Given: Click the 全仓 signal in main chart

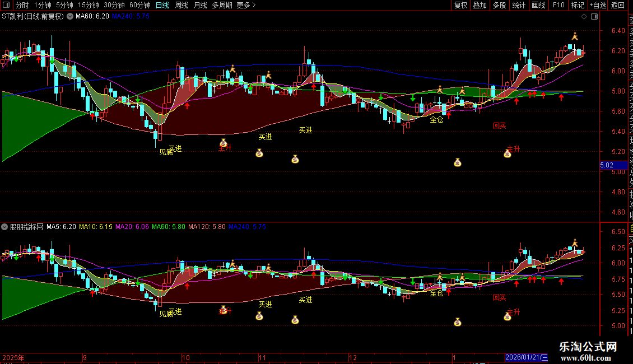Looking at the screenshot, I should click(436, 119).
